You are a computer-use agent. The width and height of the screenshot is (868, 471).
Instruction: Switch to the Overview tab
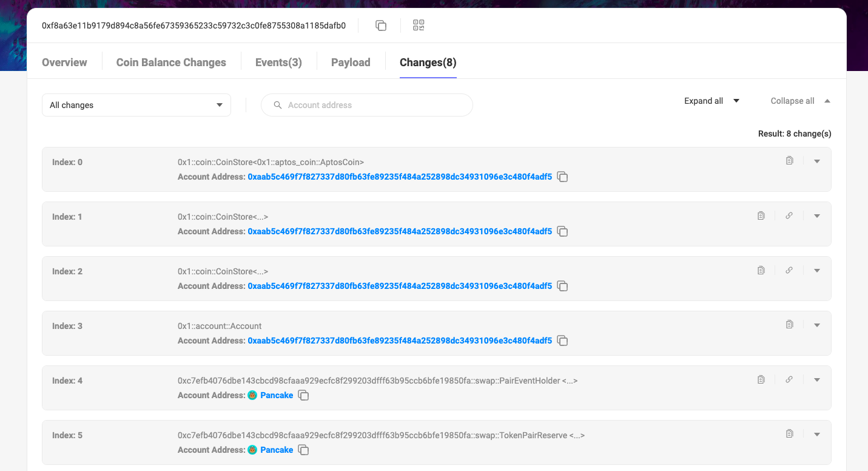click(64, 63)
